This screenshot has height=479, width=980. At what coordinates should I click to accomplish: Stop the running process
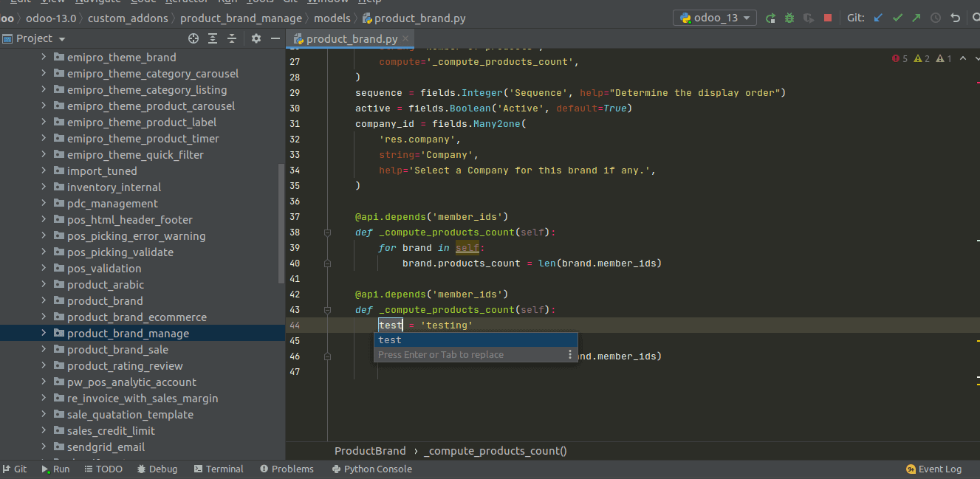click(x=828, y=18)
